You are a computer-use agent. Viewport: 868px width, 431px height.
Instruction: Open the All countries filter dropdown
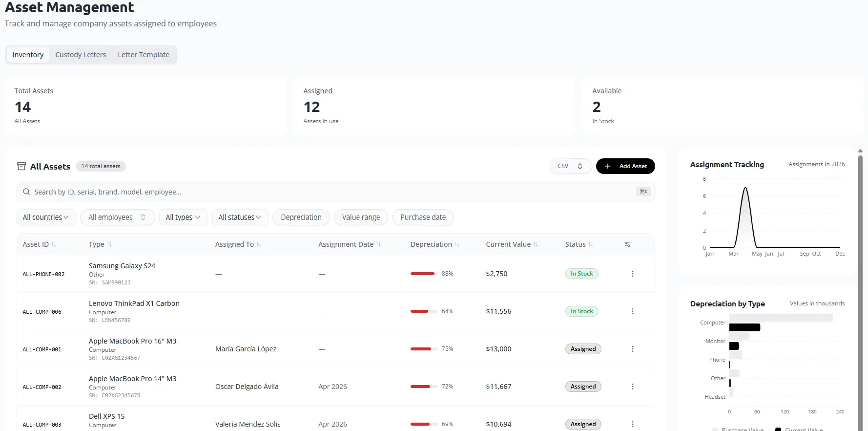(x=46, y=217)
